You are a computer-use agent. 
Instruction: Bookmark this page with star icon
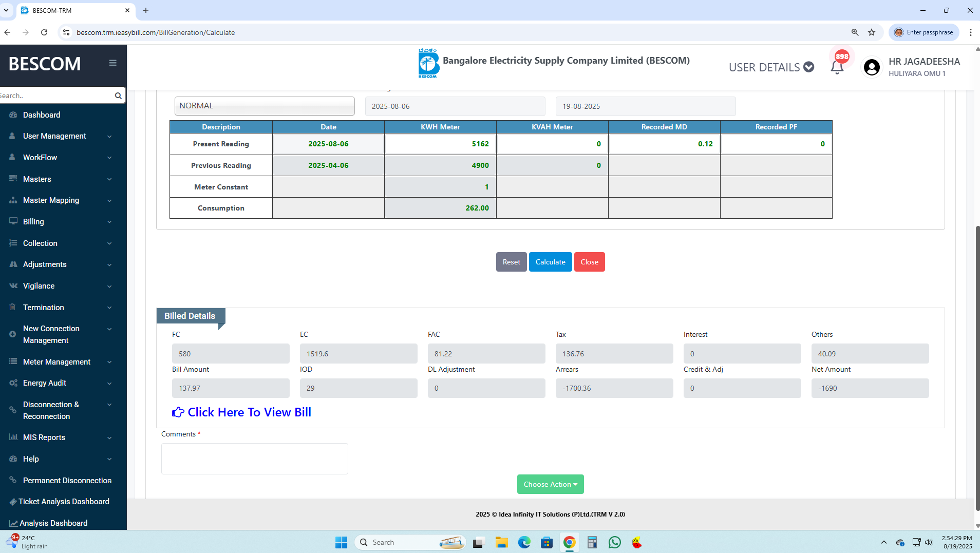tap(872, 32)
